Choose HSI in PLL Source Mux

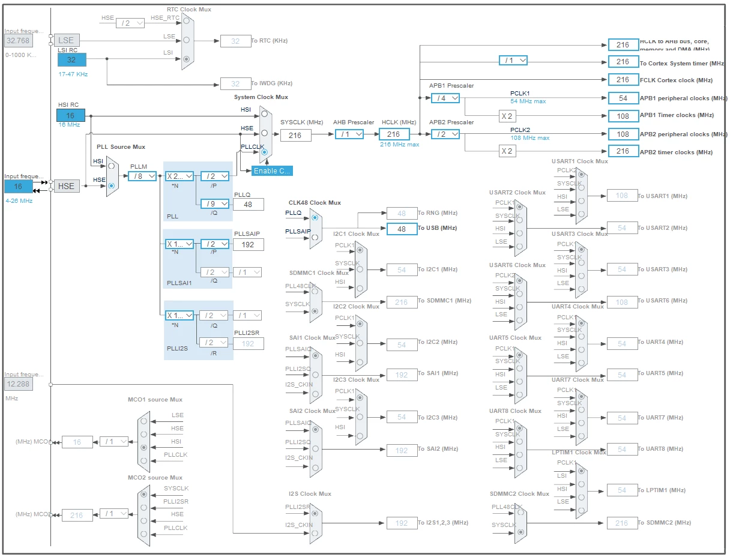[x=111, y=166]
